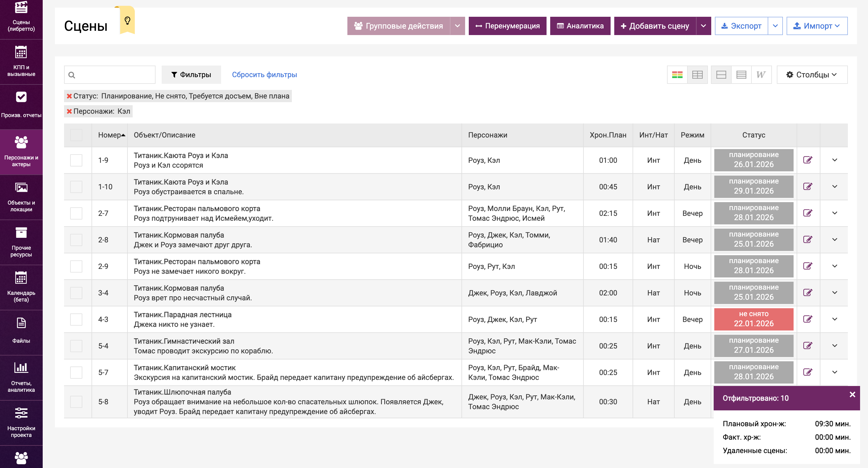Edit scene 4-3 with pencil icon
The width and height of the screenshot is (868, 468).
(x=807, y=319)
